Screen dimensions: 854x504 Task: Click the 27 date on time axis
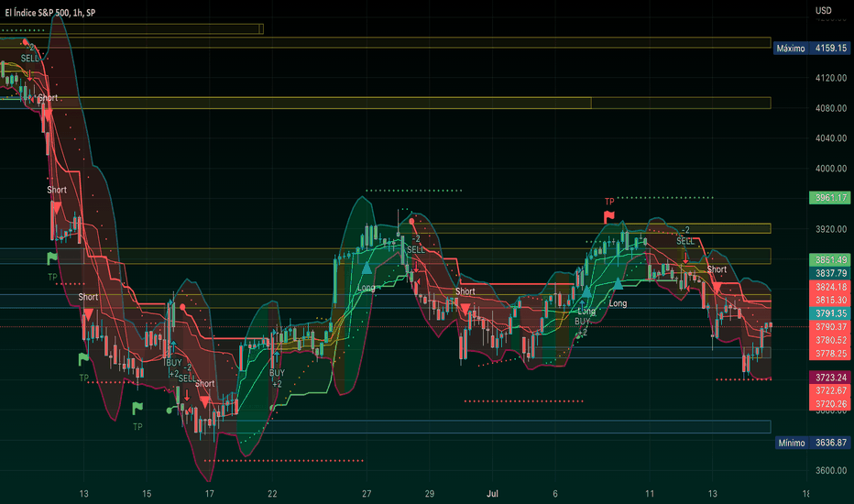[367, 494]
